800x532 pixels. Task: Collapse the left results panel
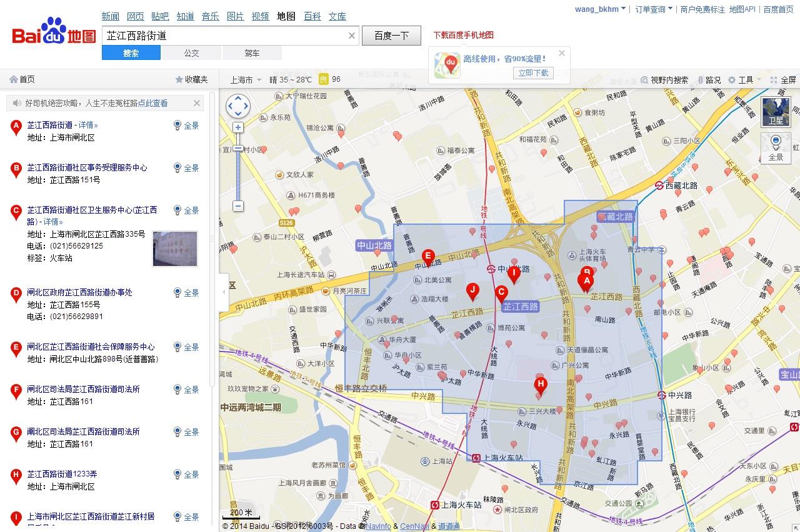pos(224,292)
